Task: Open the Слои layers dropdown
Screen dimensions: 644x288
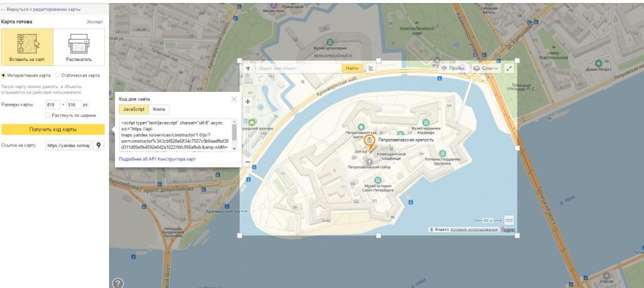Action: coord(486,69)
